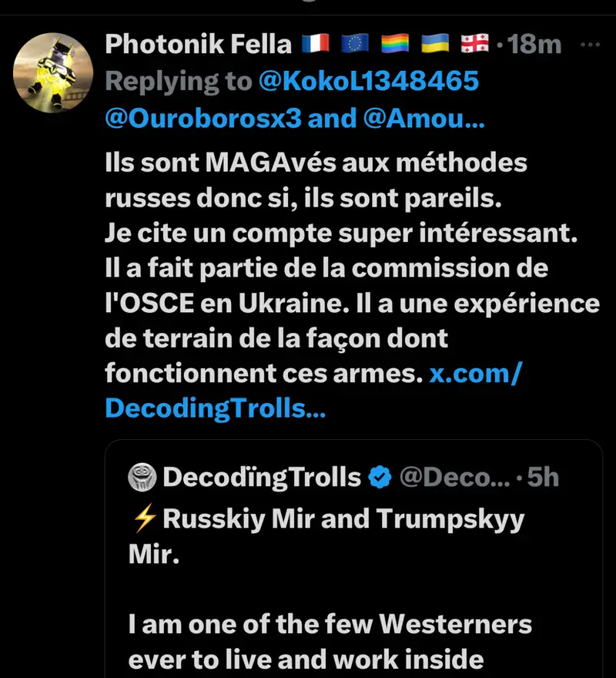Click the Ukrainian flag emoji
Image resolution: width=616 pixels, height=678 pixels.
(436, 44)
